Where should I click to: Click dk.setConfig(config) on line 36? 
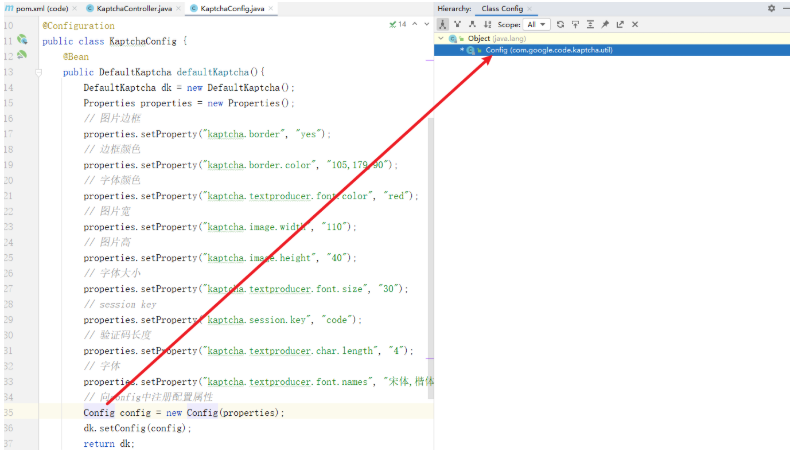point(138,428)
